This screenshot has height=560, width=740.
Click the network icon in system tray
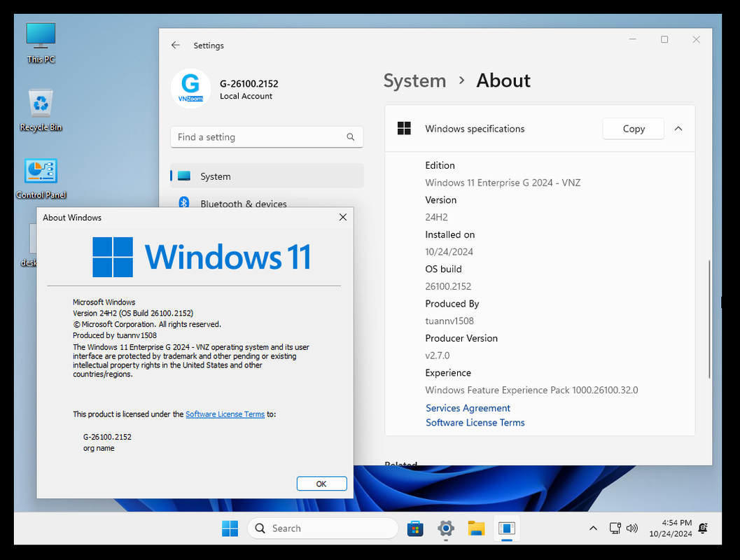pos(615,528)
